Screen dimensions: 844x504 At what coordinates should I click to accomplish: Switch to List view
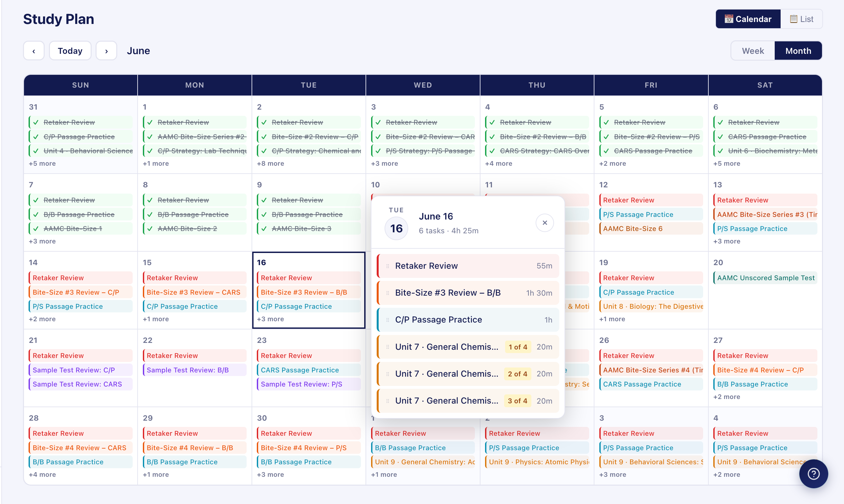coord(802,19)
